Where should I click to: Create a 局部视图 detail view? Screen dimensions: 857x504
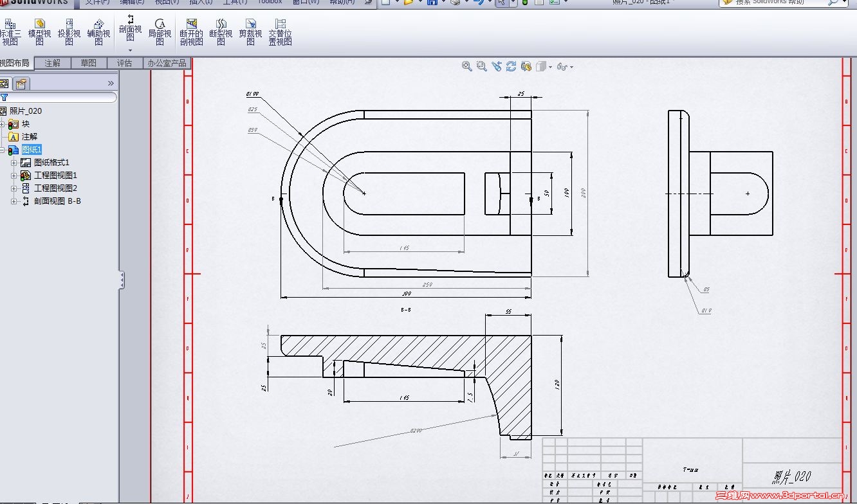160,32
